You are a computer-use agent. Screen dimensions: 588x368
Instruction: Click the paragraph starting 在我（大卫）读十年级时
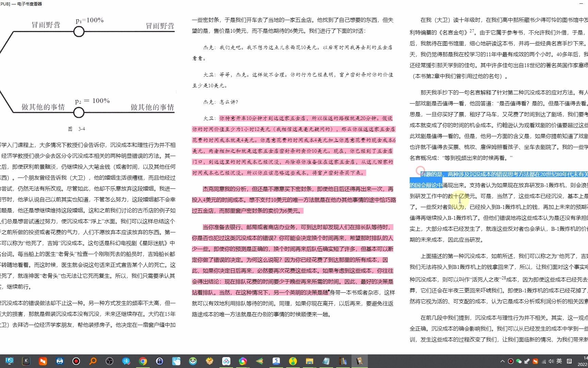(499, 48)
